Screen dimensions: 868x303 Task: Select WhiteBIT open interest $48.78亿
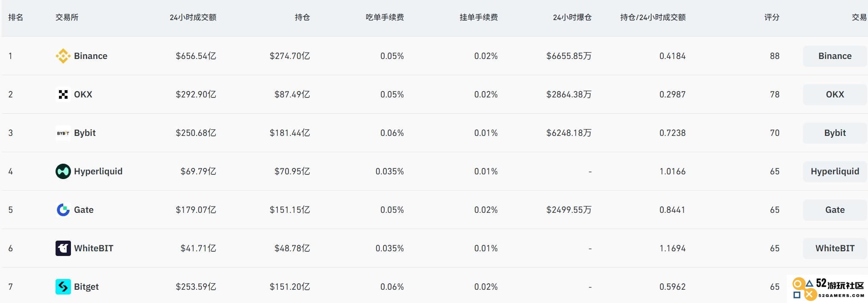(x=292, y=248)
